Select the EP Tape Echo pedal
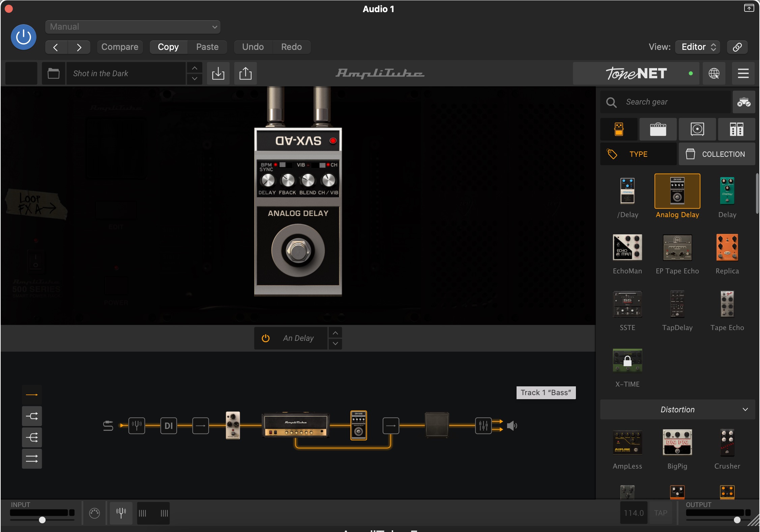 pos(677,247)
